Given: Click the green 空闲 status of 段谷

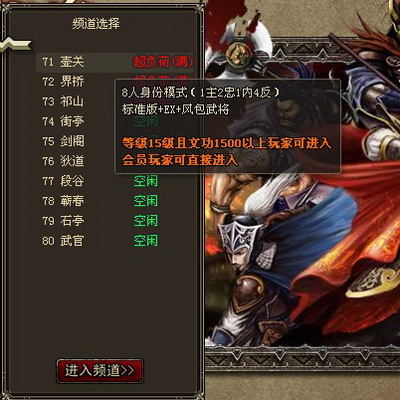Looking at the screenshot, I should pyautogui.click(x=146, y=181).
